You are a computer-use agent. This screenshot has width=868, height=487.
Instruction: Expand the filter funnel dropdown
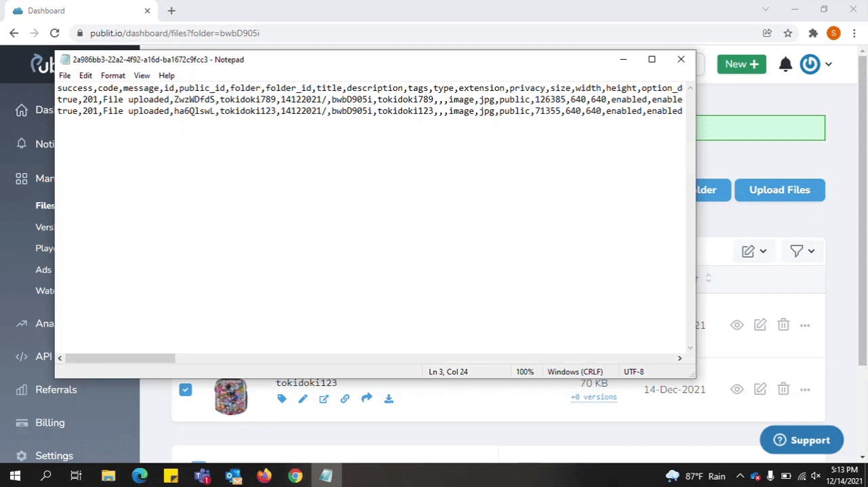tap(803, 251)
